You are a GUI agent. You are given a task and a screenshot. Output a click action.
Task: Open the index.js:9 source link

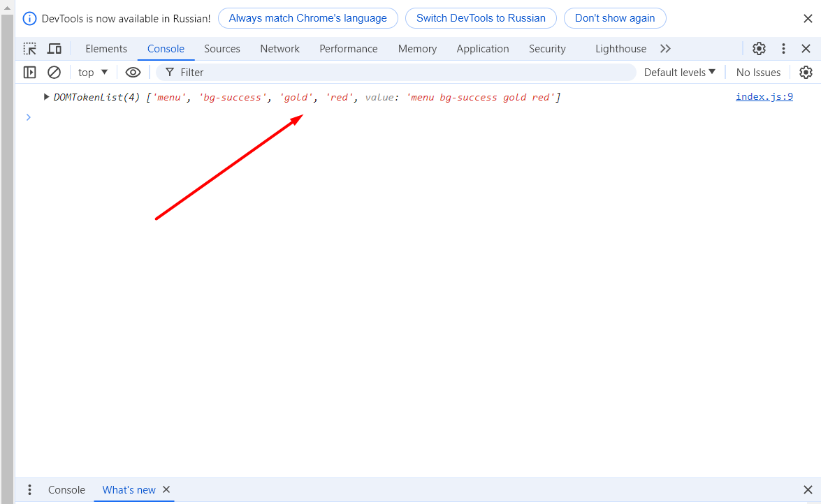click(x=764, y=96)
